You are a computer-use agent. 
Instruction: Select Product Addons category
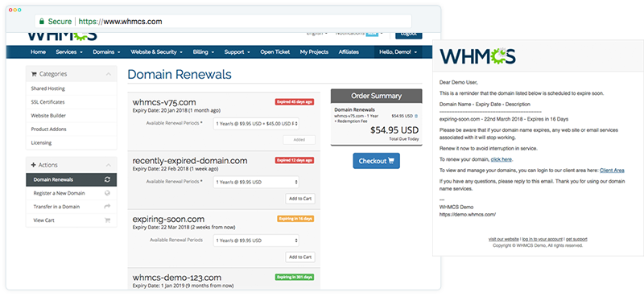72,129
